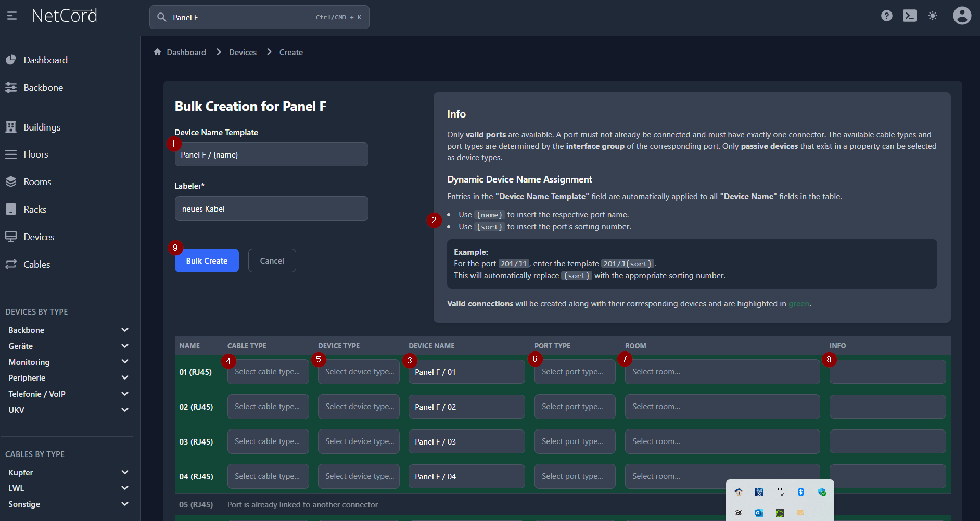Image resolution: width=980 pixels, height=521 pixels.
Task: Select port type dropdown for port 03
Action: (574, 441)
